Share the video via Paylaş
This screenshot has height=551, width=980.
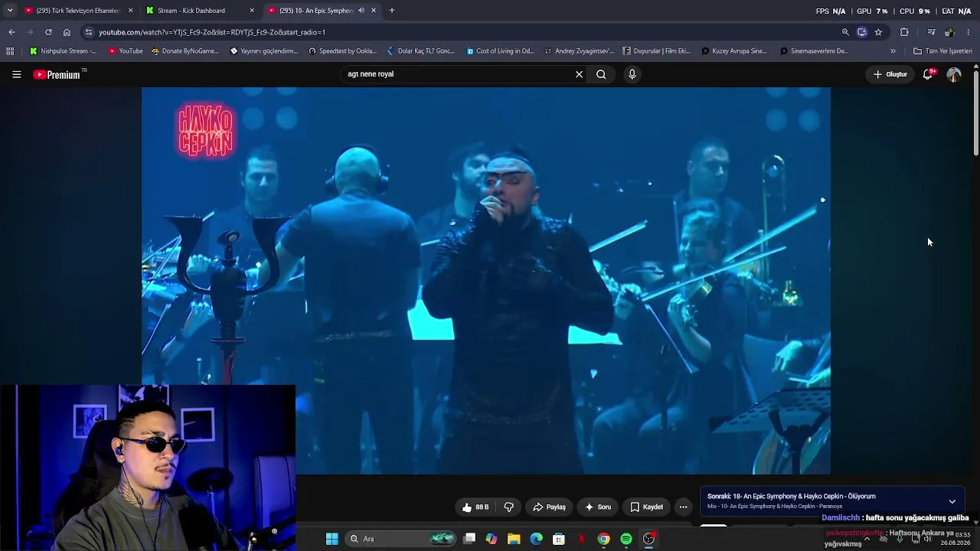(549, 507)
